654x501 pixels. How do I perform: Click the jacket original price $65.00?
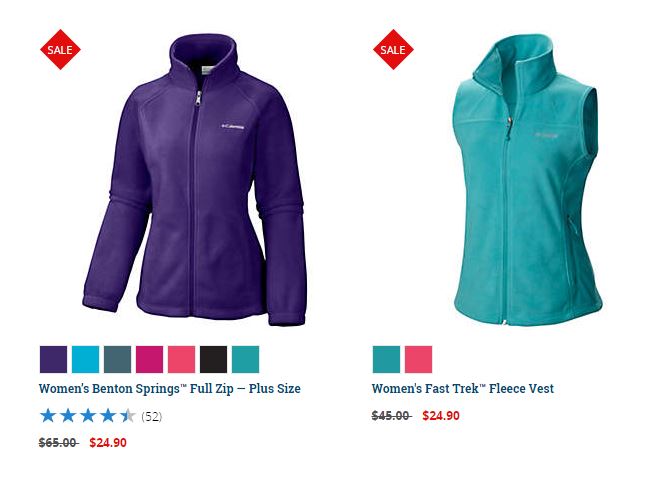(58, 443)
